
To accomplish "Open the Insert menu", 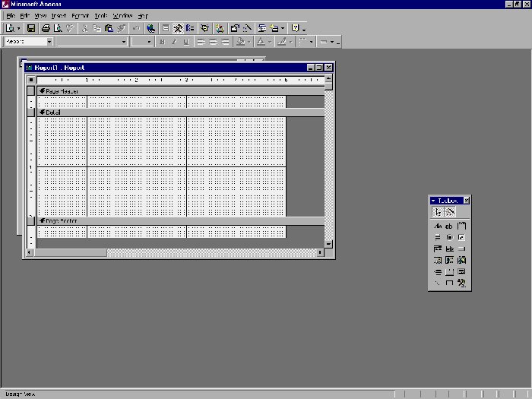I will [59, 15].
